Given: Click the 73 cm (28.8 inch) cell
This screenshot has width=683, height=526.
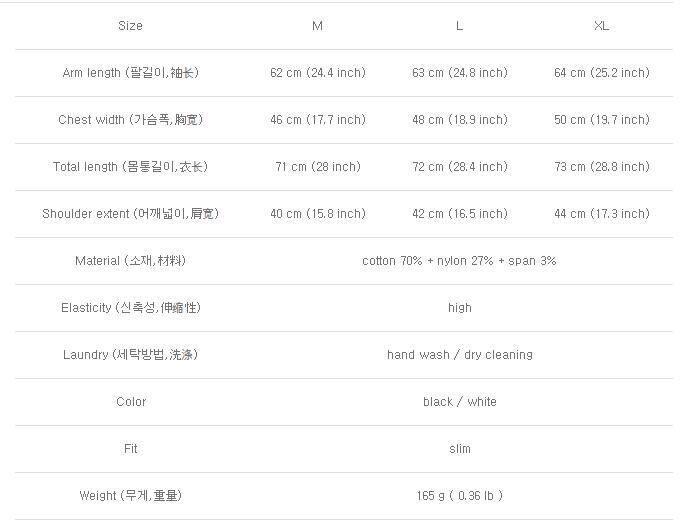Looking at the screenshot, I should (601, 167).
